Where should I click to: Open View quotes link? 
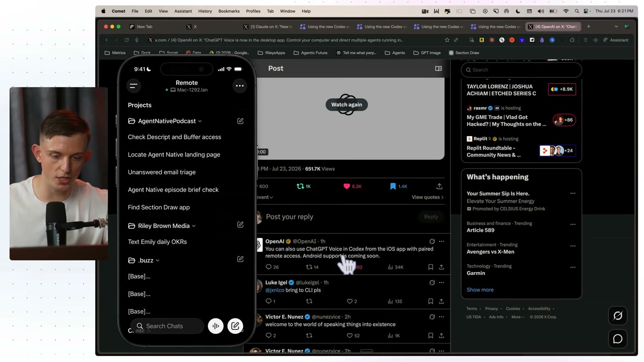428,197
